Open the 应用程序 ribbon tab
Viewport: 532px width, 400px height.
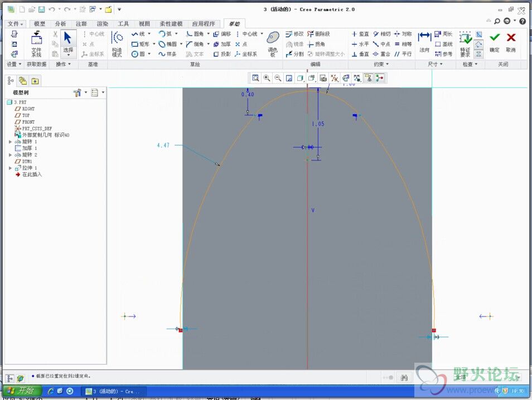(x=204, y=24)
